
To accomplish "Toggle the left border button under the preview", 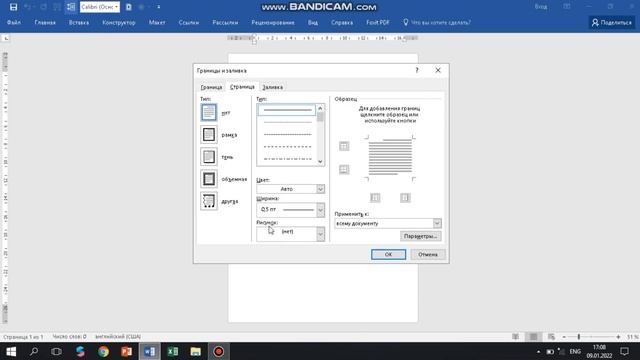I will point(375,198).
